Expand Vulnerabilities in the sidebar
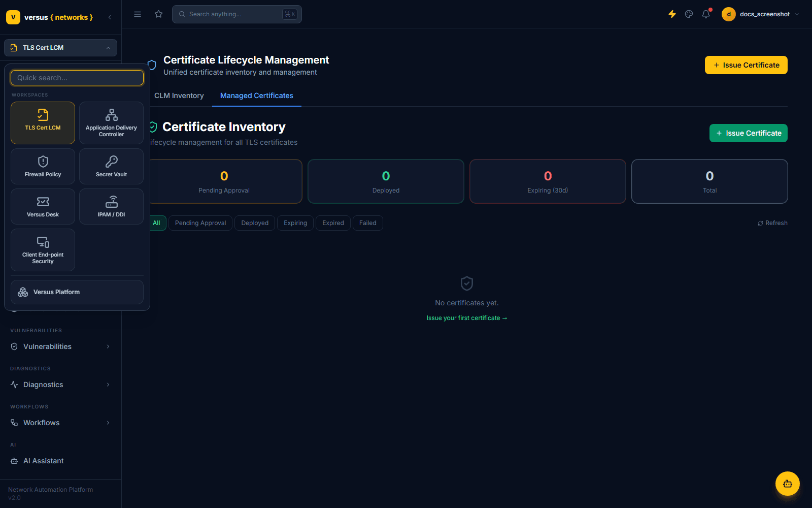 click(x=60, y=346)
